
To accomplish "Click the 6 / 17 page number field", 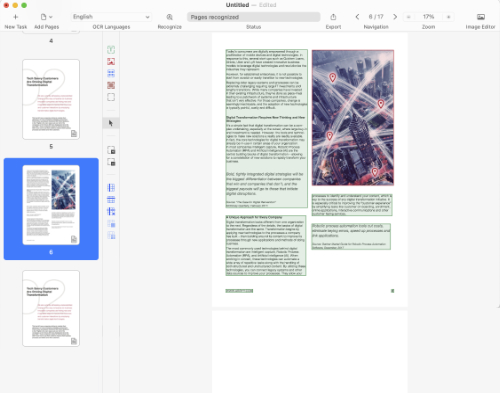I will pyautogui.click(x=376, y=17).
